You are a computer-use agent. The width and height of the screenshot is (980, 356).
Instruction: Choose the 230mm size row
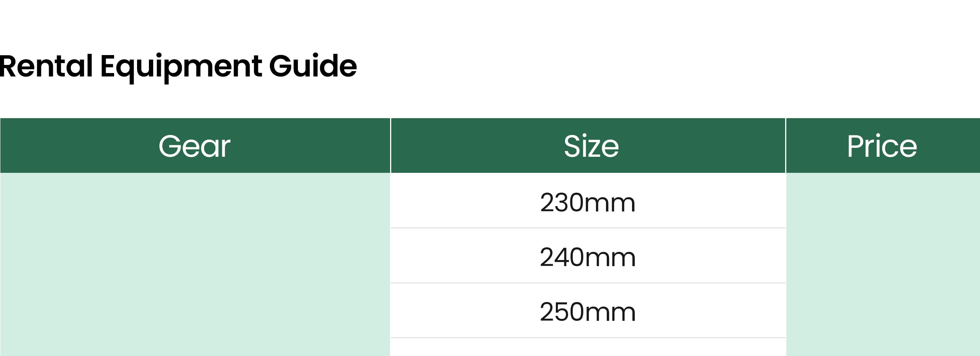tap(588, 201)
